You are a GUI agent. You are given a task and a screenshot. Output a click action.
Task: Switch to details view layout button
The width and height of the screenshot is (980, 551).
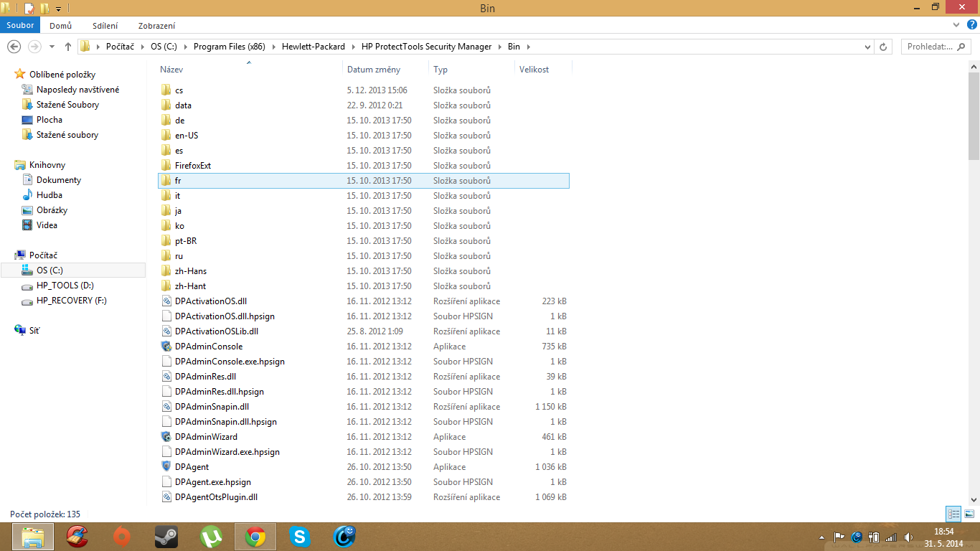click(953, 514)
